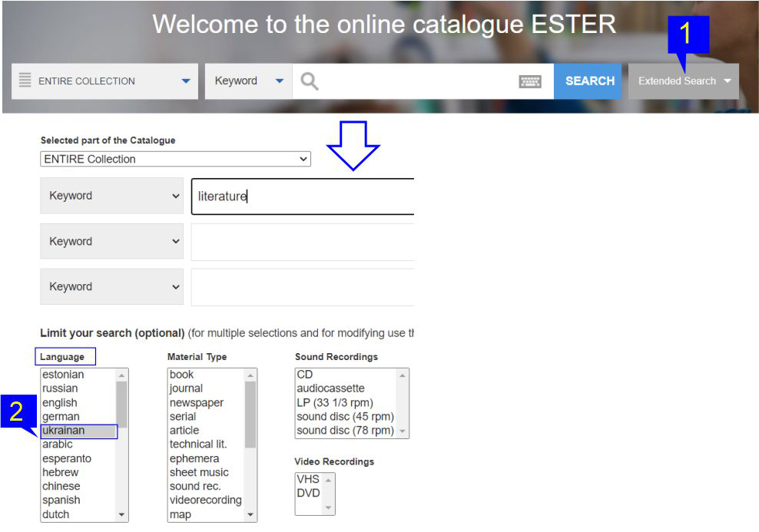This screenshot has height=532, width=759.
Task: Click the Sound Recordings list scroll-down arrow
Action: click(403, 431)
